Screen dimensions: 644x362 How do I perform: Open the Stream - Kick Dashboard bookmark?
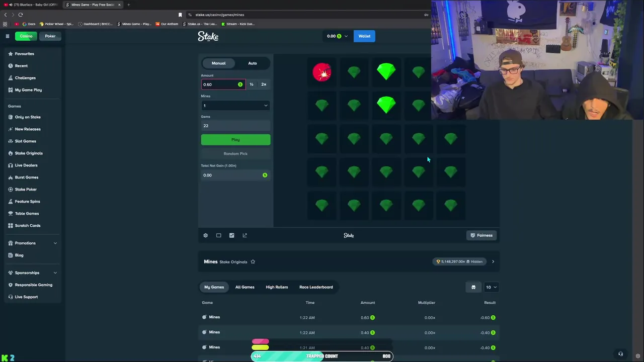238,24
